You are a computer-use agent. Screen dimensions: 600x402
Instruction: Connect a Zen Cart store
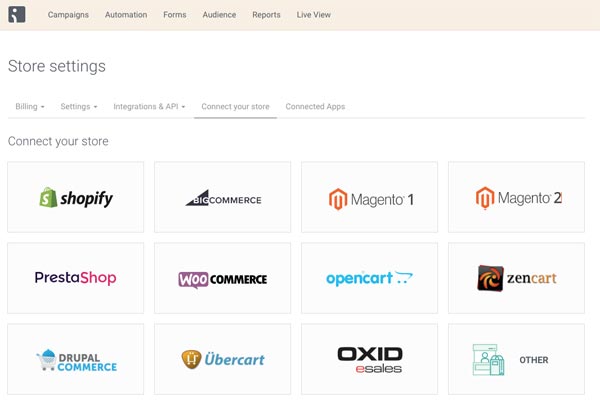click(517, 278)
